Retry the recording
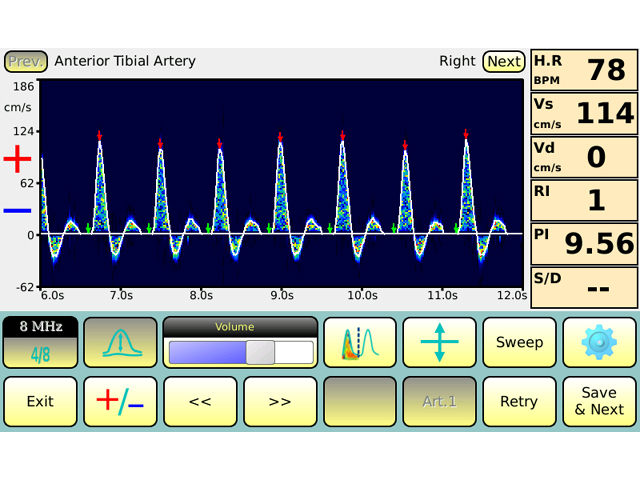 (519, 402)
